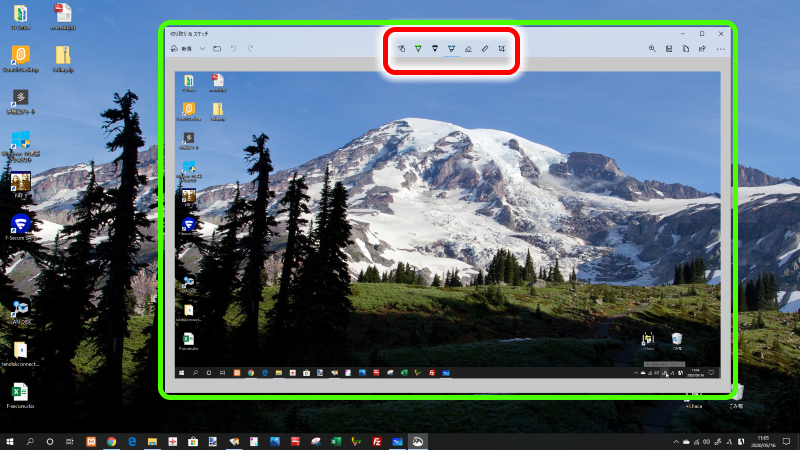Open Microsoft Store from the taskbar
The width and height of the screenshot is (800, 450).
(x=193, y=441)
